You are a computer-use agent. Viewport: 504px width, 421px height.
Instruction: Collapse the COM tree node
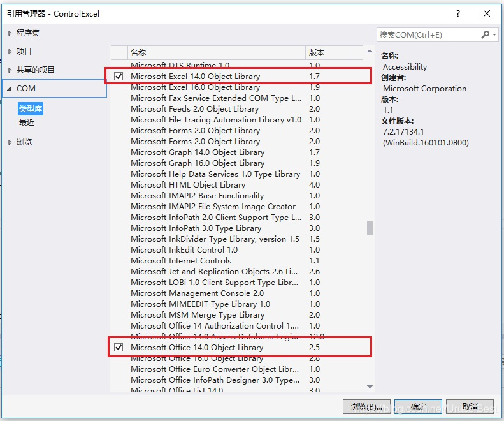point(10,89)
